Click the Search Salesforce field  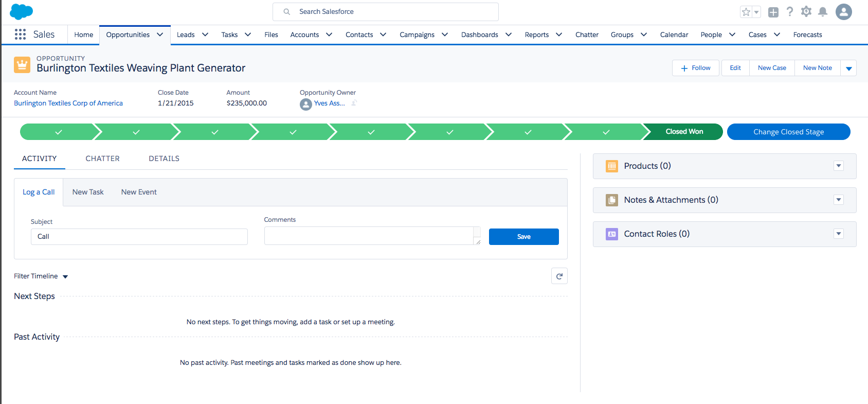click(x=386, y=12)
